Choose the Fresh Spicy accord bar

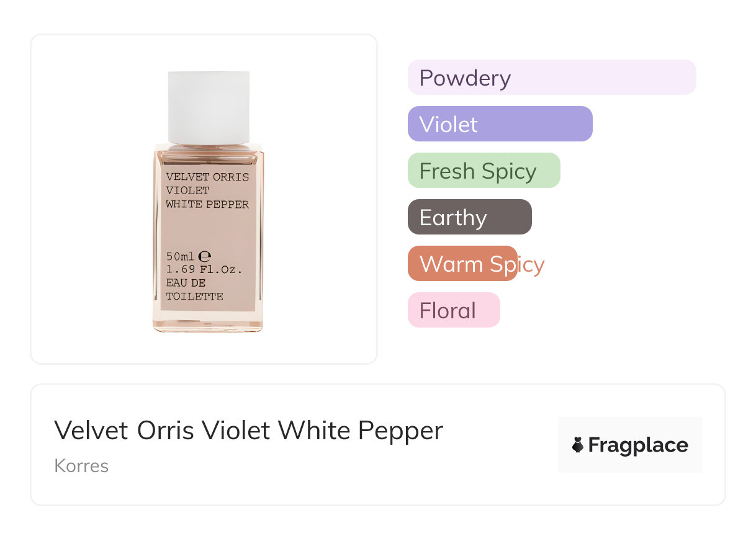tap(484, 171)
